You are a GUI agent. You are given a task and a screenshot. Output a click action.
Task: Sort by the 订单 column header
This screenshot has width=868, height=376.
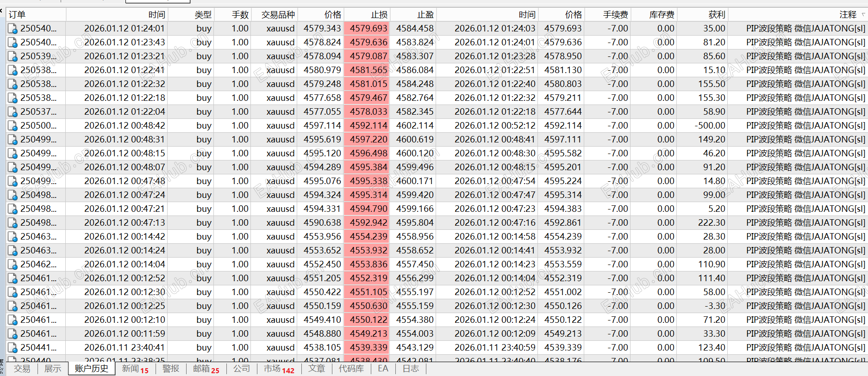click(x=36, y=15)
